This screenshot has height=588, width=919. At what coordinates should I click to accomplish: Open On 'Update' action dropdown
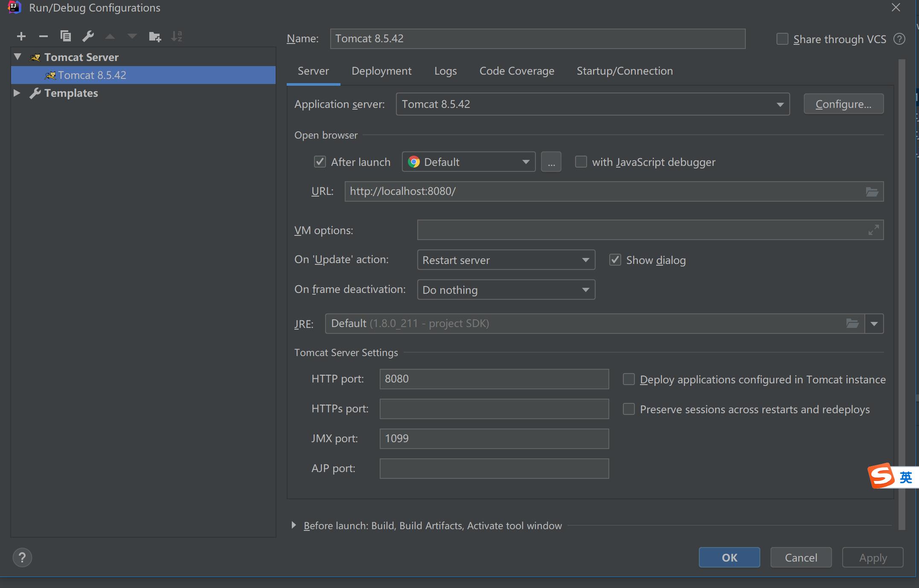(x=506, y=260)
